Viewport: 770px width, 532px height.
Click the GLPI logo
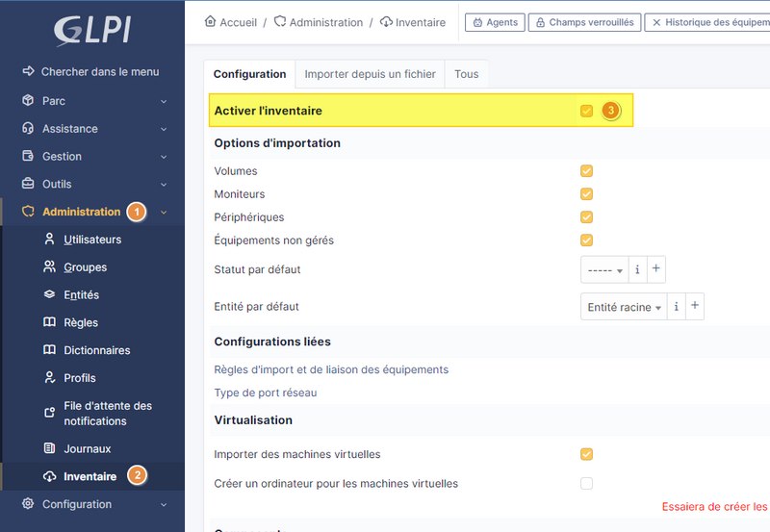pyautogui.click(x=91, y=31)
